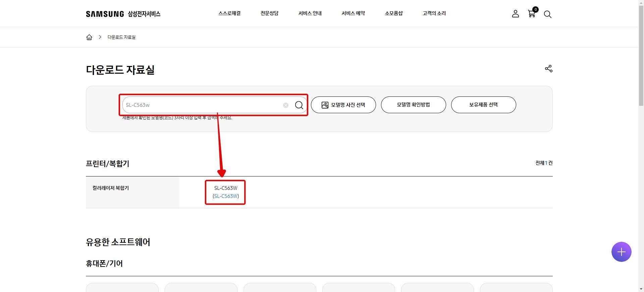Click the 보유제품 선택 button
The height and width of the screenshot is (292, 644).
coord(484,105)
